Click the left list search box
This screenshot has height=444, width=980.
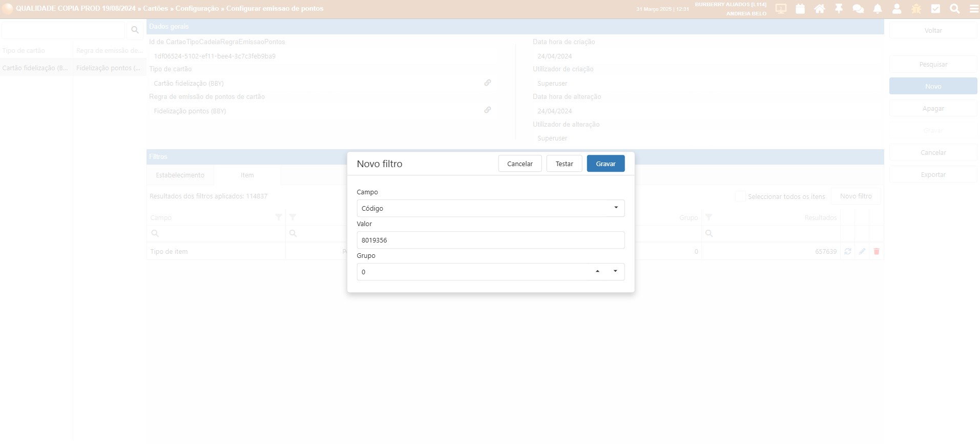63,30
